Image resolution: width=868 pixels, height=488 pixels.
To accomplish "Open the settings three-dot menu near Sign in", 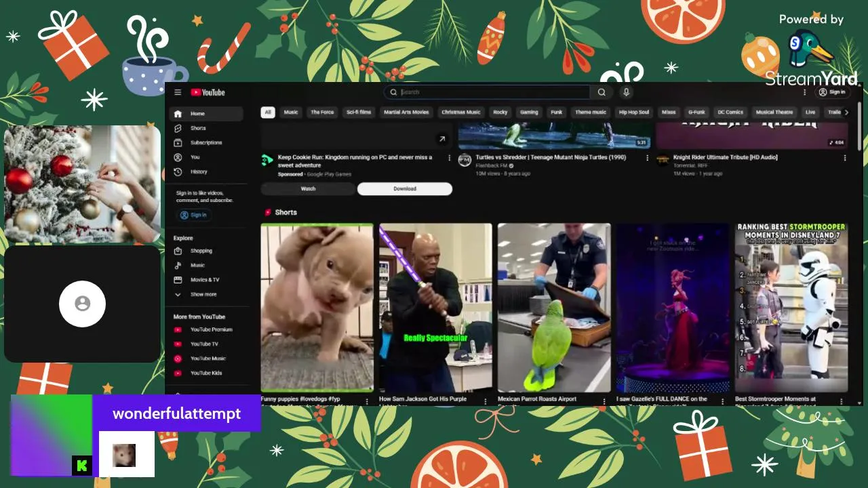I will 805,92.
